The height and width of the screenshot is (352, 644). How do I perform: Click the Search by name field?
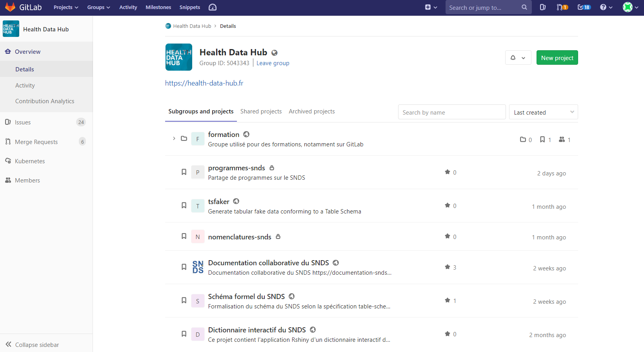452,112
